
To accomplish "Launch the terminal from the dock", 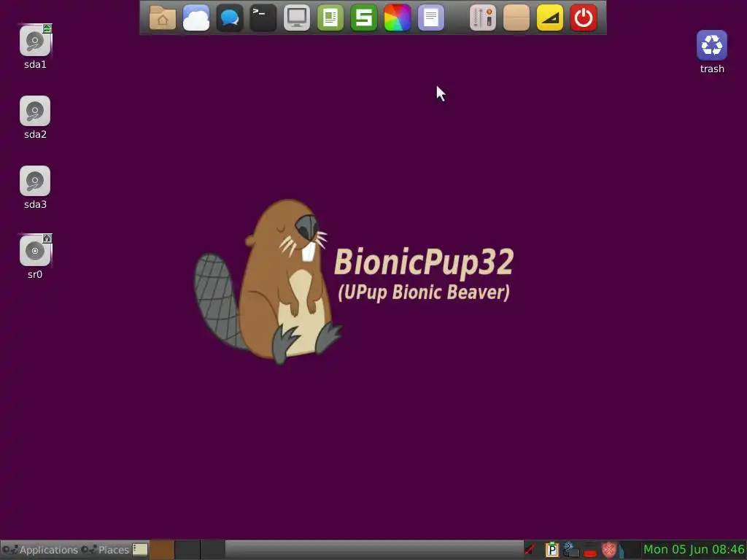I will (x=263, y=18).
